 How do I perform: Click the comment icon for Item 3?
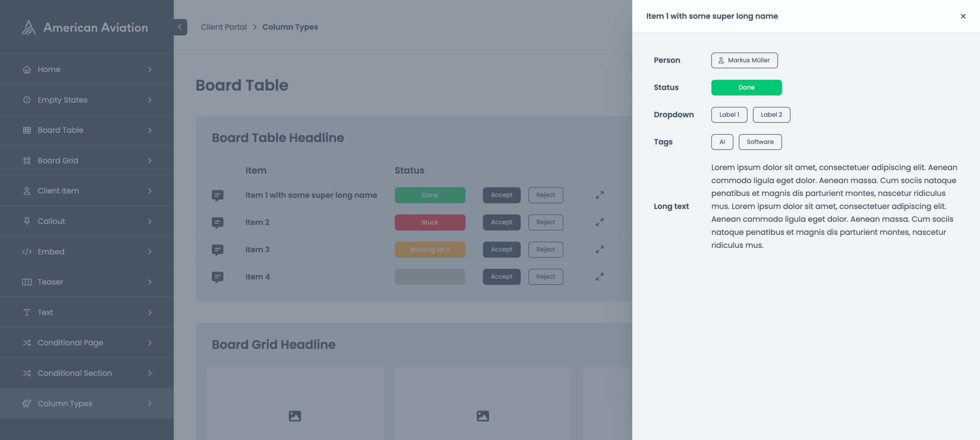pyautogui.click(x=217, y=250)
